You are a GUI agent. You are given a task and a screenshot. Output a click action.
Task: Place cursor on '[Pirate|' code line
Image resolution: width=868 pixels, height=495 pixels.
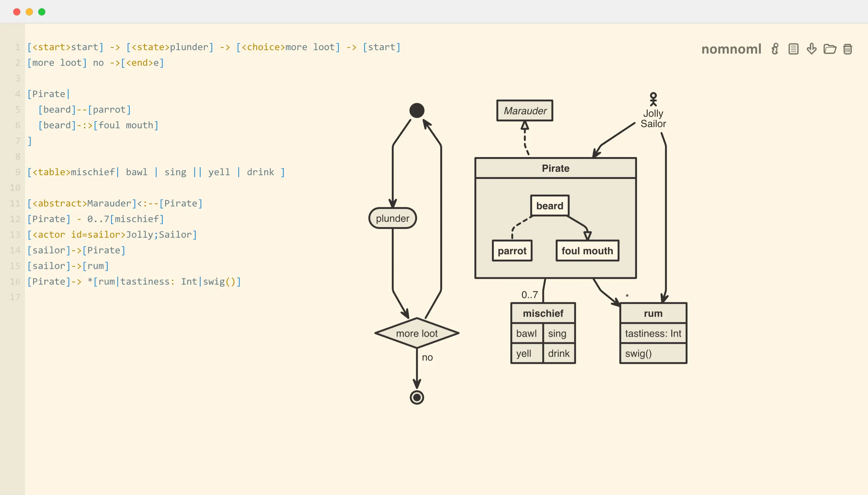point(48,94)
